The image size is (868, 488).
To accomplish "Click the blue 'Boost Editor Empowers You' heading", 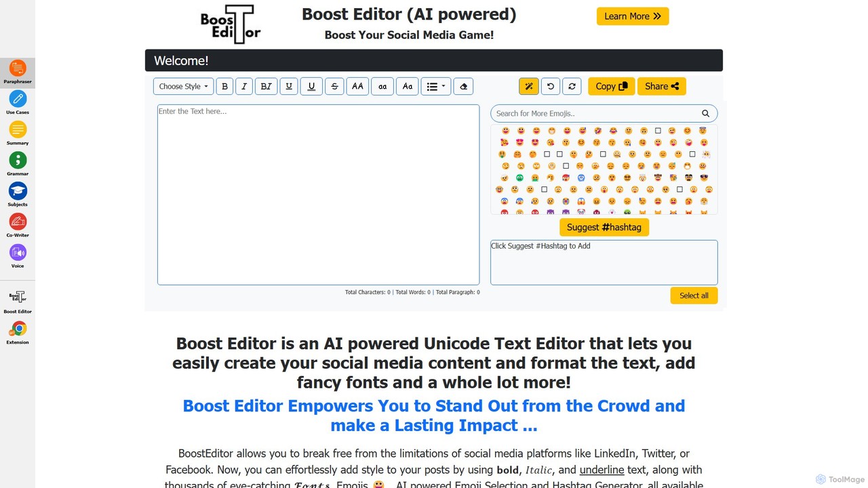I will pyautogui.click(x=434, y=415).
